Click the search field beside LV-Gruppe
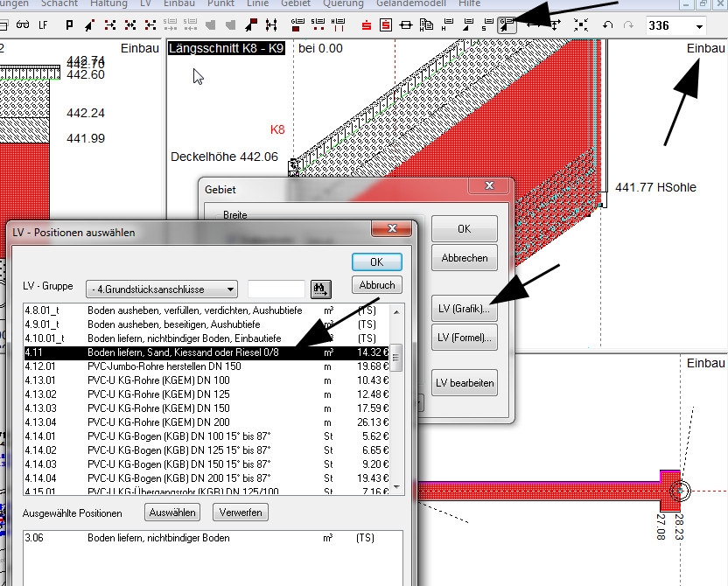728x586 pixels. (x=276, y=290)
